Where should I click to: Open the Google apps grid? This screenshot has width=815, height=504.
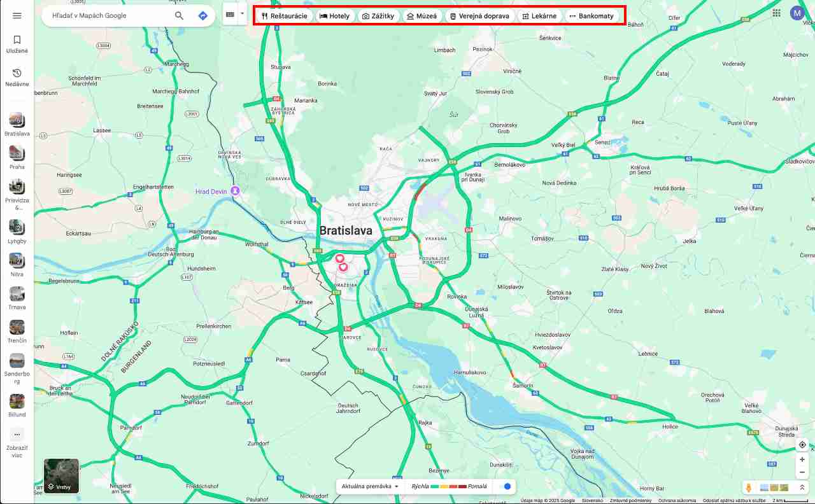coord(776,13)
